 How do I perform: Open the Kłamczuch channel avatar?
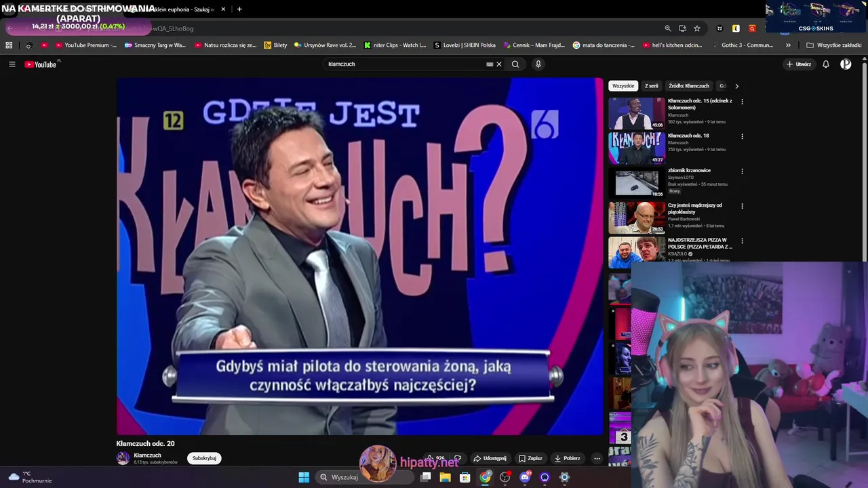(123, 458)
